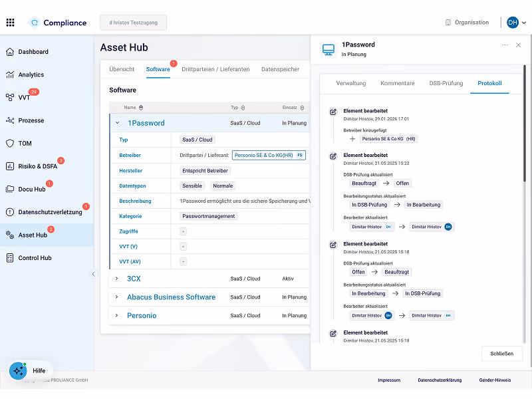Close the 1Password detail panel

[518, 45]
